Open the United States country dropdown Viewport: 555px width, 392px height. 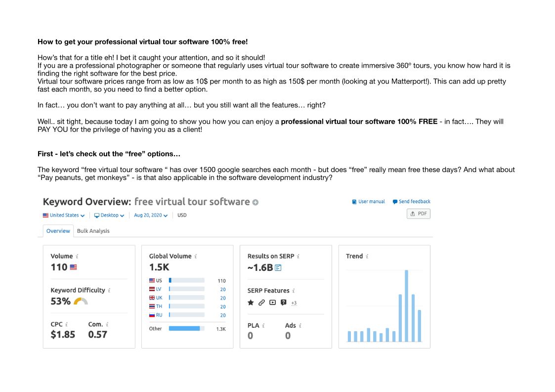point(64,216)
